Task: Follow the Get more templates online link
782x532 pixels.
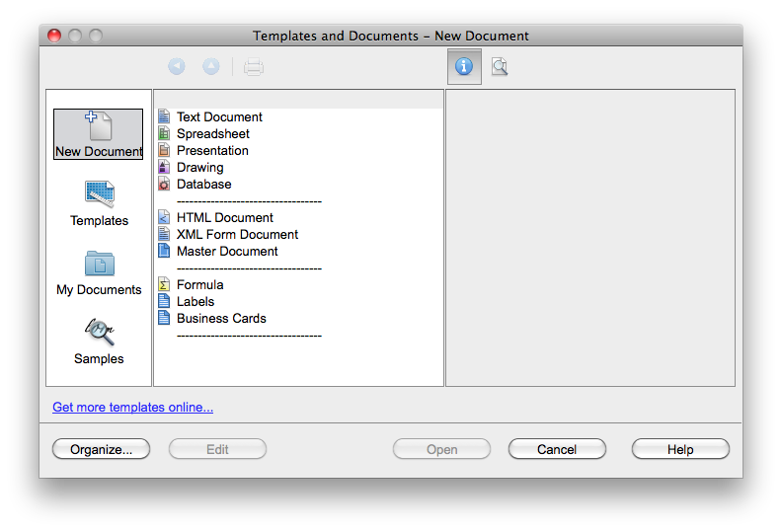Action: click(x=132, y=408)
